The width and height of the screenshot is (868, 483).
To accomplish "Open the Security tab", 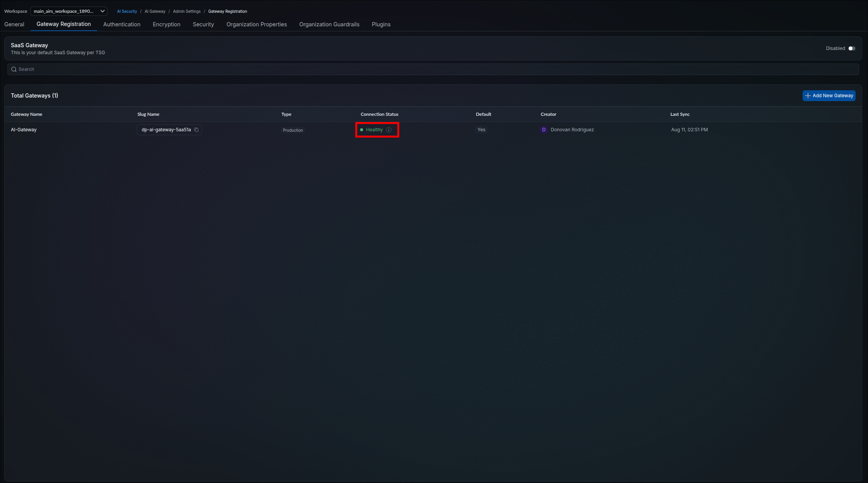I will click(x=203, y=24).
